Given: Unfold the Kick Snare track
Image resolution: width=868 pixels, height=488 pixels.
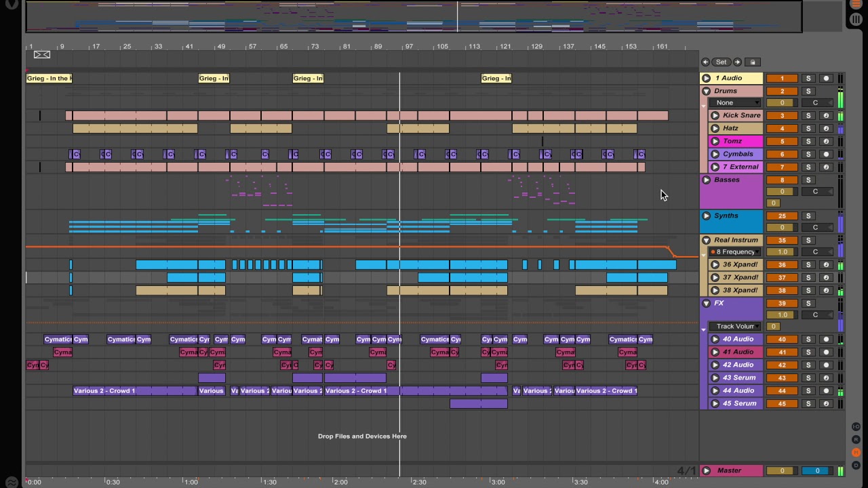Looking at the screenshot, I should 715,115.
